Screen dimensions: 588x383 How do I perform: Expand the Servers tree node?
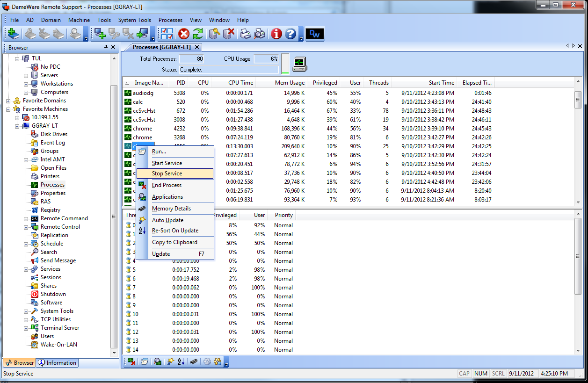coord(26,75)
